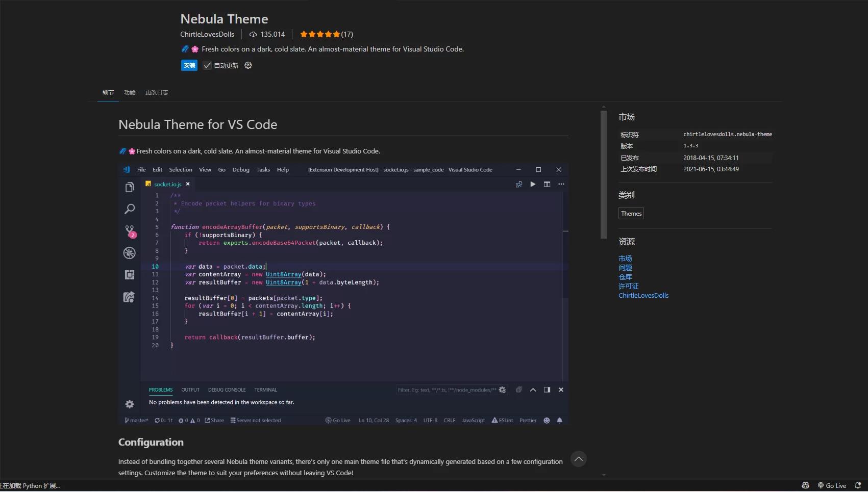Open the extension manage gear icon
Image resolution: width=868 pixels, height=492 pixels.
coord(248,65)
